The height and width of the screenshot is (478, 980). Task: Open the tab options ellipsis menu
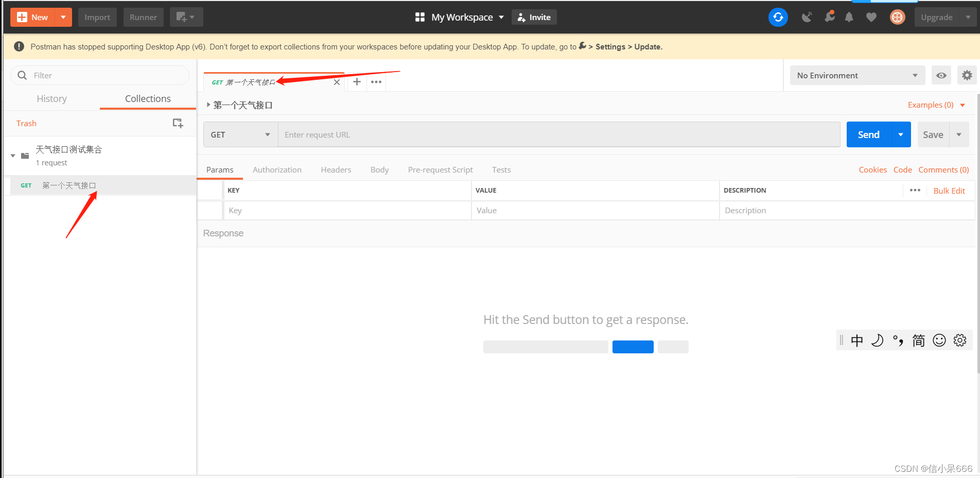click(x=376, y=81)
